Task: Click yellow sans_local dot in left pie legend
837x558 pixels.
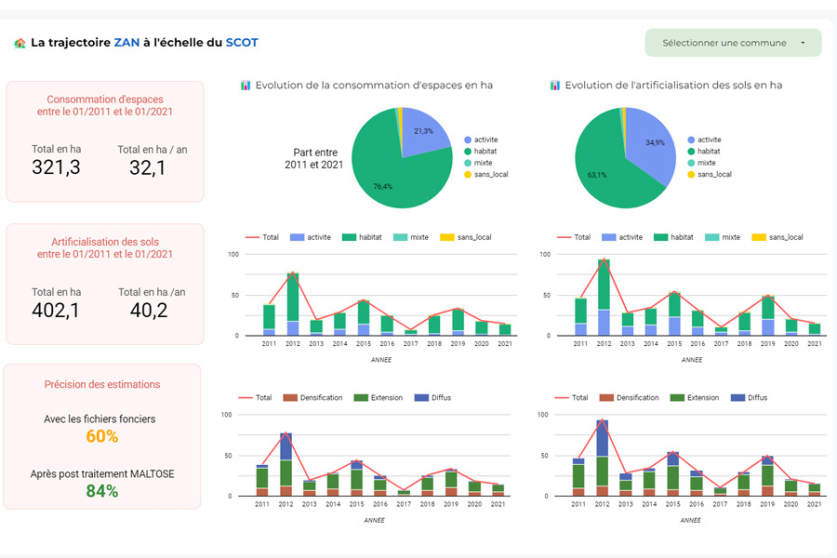Action: coord(467,174)
